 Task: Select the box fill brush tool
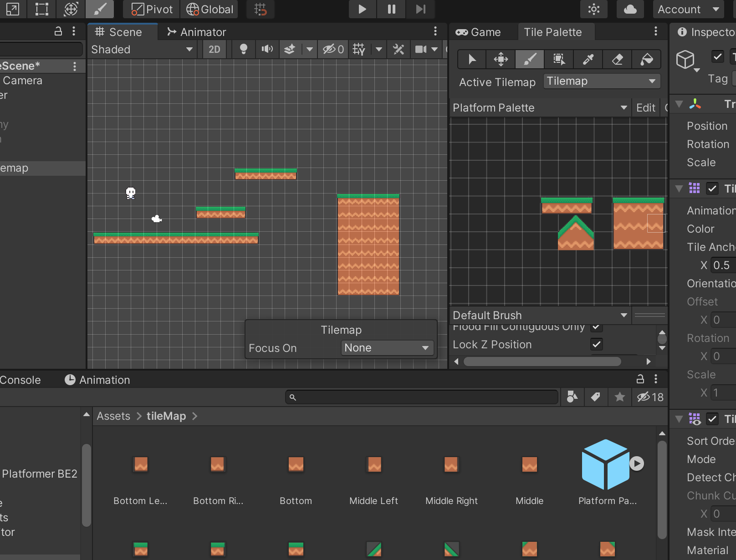coord(559,59)
